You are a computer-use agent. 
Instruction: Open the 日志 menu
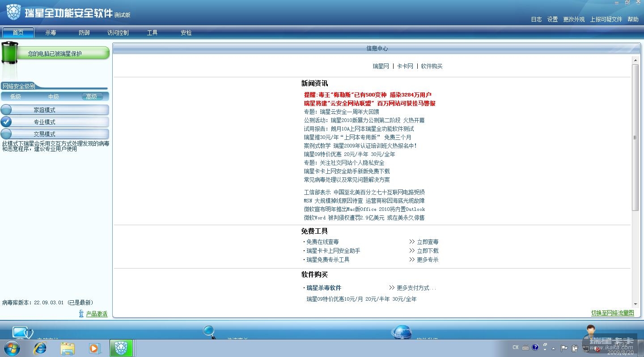pyautogui.click(x=536, y=20)
